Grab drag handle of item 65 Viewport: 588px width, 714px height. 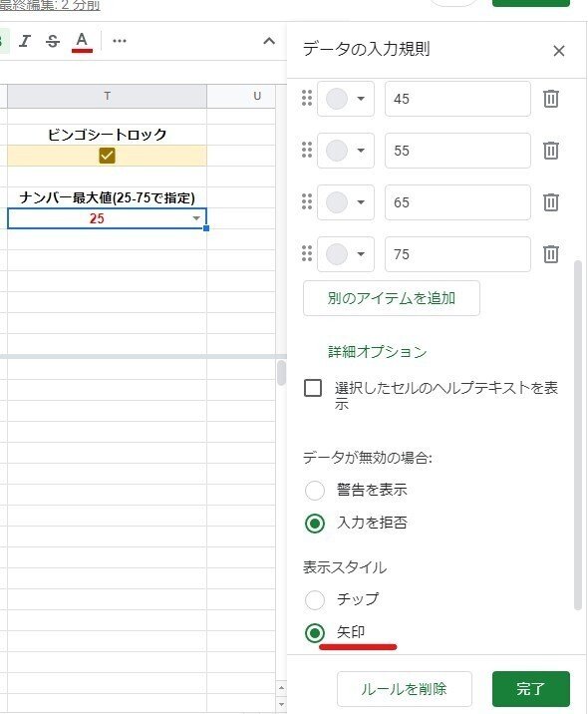307,202
